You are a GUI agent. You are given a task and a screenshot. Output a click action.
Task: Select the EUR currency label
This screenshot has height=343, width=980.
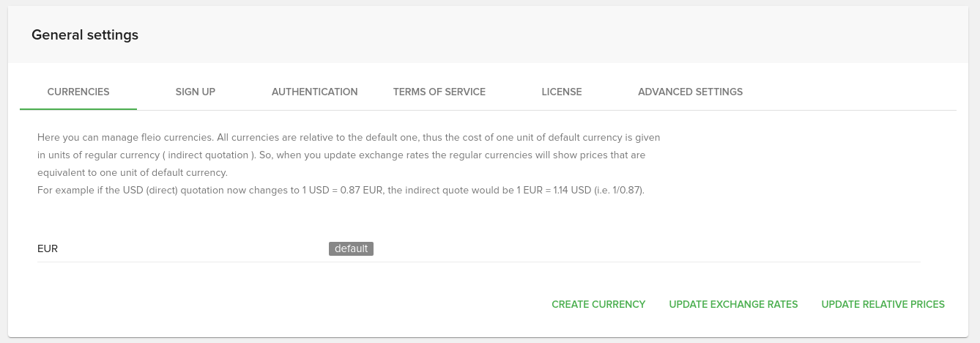(48, 248)
